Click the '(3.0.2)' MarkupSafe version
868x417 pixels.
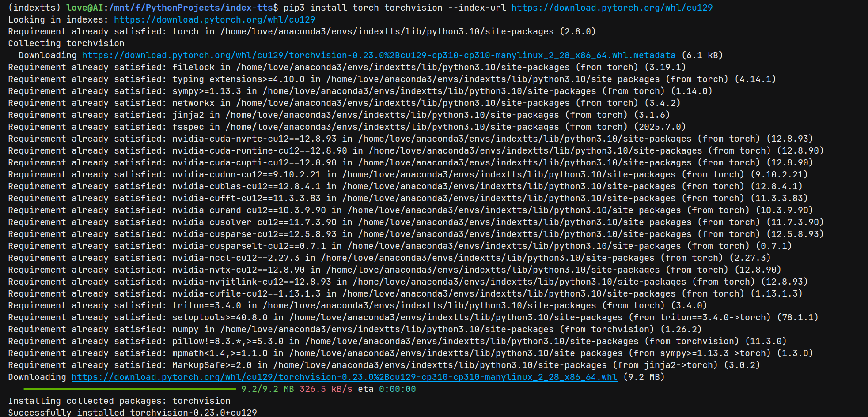point(742,365)
